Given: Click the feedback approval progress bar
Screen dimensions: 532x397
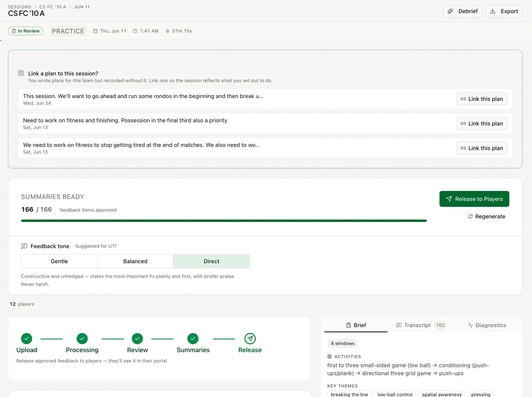Looking at the screenshot, I should coord(224,220).
